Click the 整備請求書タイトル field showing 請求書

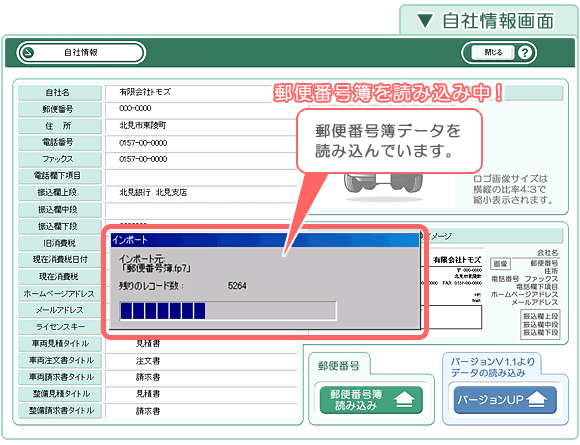click(x=202, y=411)
